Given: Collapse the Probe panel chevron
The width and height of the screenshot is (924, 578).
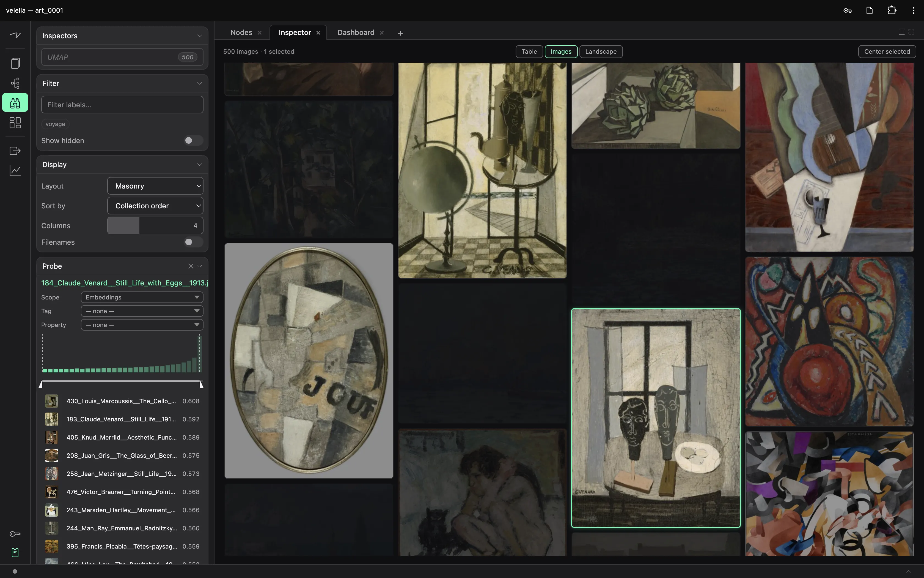Looking at the screenshot, I should point(200,266).
